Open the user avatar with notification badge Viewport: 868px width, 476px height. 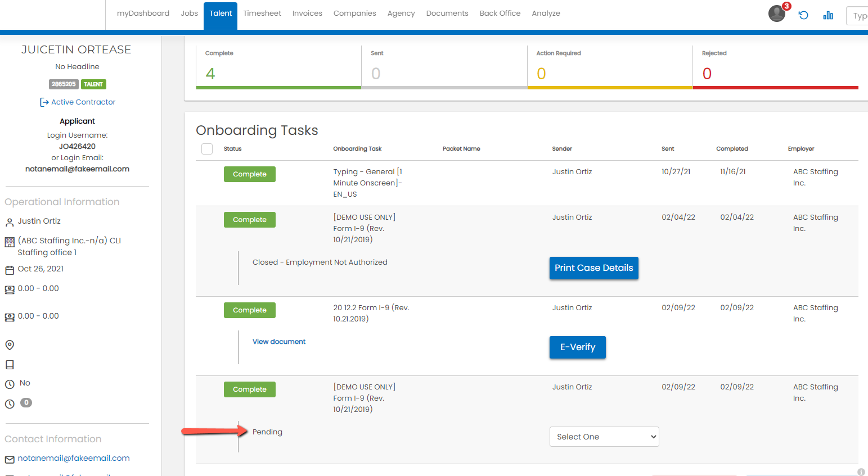tap(777, 13)
